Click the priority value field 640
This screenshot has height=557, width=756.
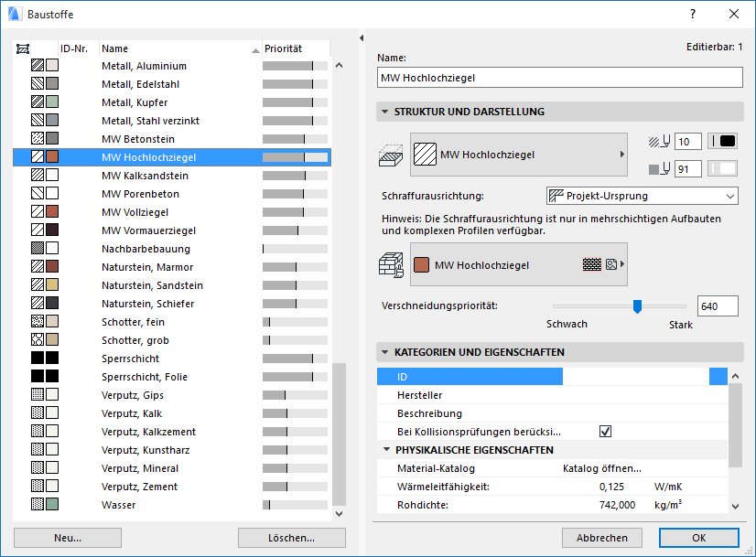(718, 306)
